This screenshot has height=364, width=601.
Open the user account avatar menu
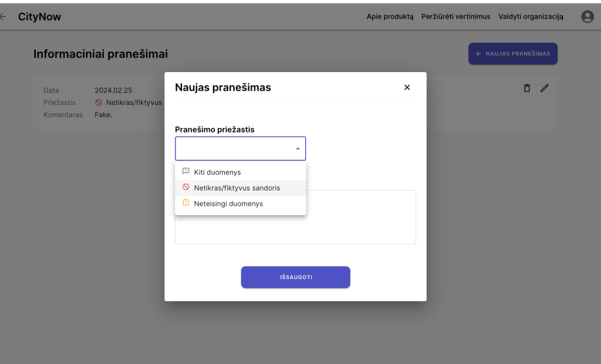[587, 17]
